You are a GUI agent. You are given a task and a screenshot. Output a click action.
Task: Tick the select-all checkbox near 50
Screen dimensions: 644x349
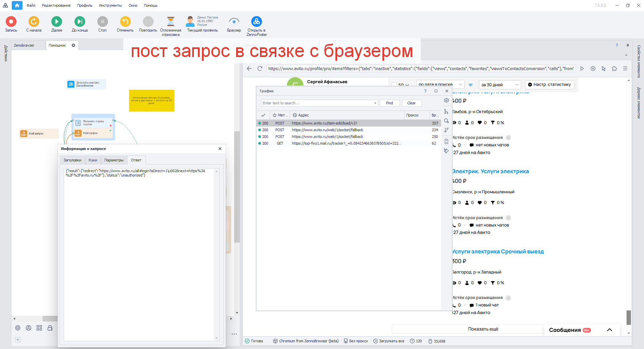coord(394,85)
